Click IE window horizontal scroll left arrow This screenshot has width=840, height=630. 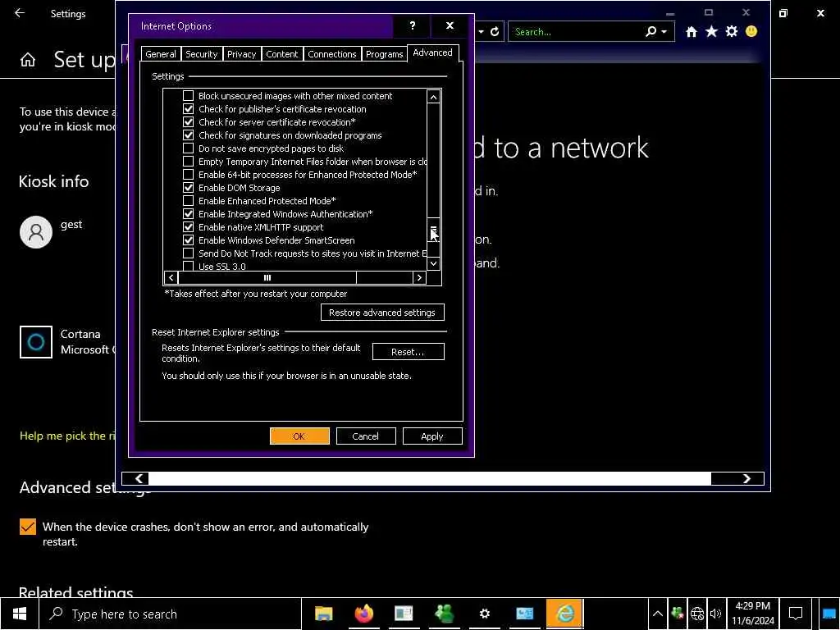point(139,478)
